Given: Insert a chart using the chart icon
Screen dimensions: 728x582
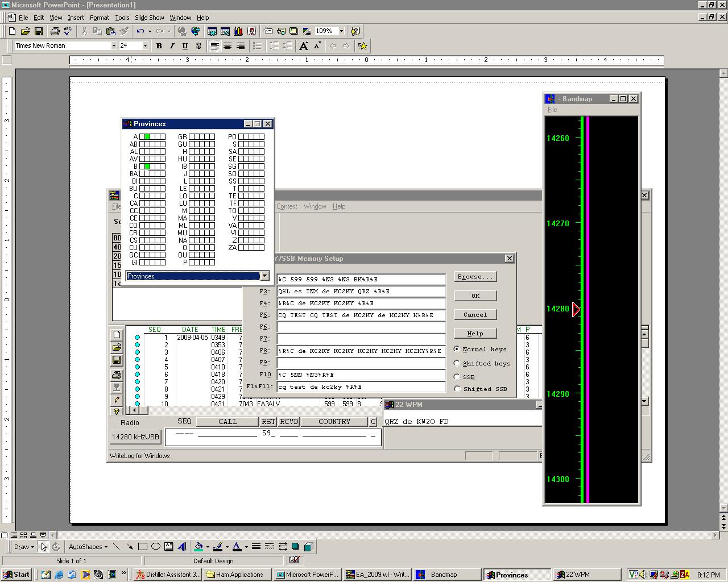Looking at the screenshot, I should tap(238, 31).
